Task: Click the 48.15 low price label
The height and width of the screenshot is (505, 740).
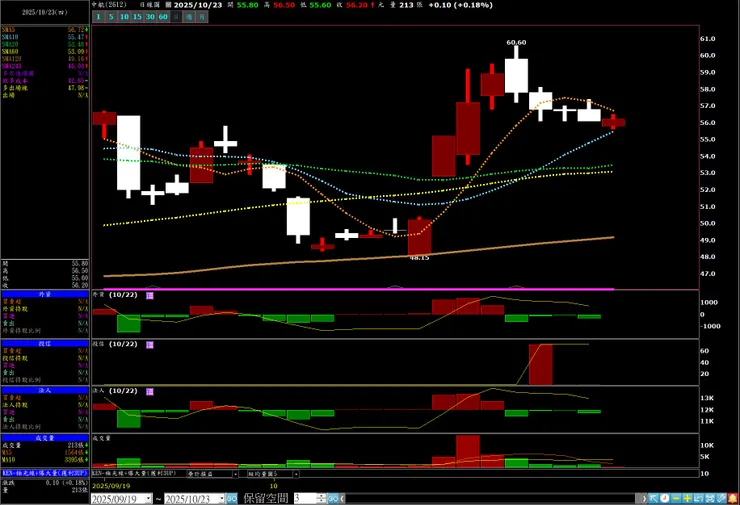Action: coord(419,258)
